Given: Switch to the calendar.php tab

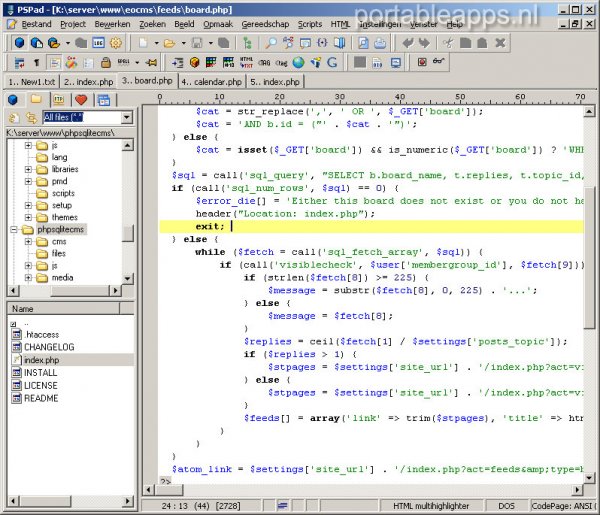Looking at the screenshot, I should coord(212,81).
